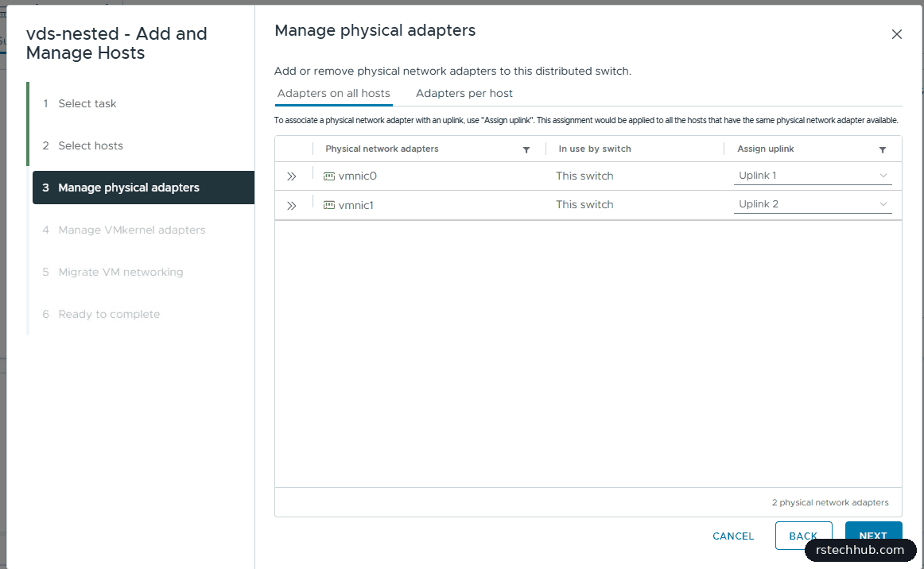
Task: Filter the Assign uplink column
Action: coord(882,149)
